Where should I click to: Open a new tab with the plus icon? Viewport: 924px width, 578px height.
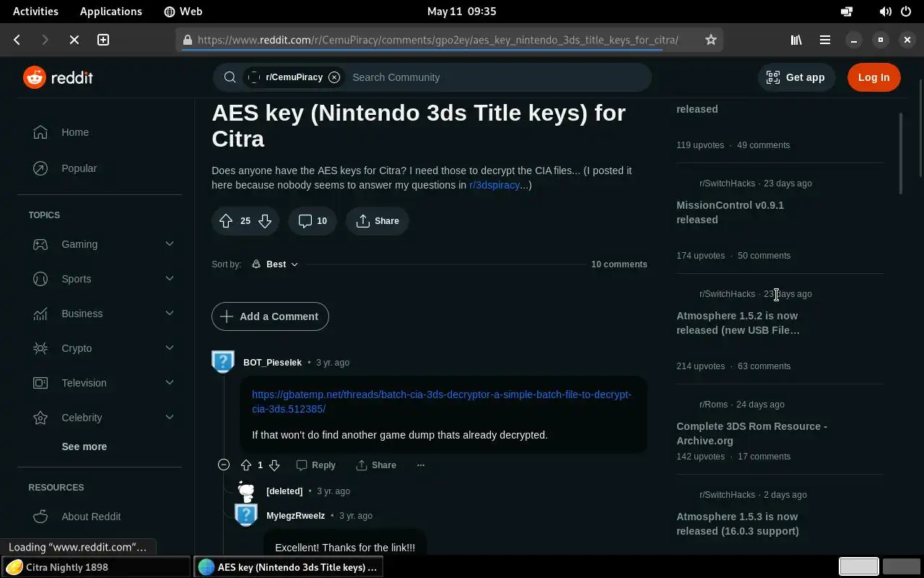tap(103, 40)
